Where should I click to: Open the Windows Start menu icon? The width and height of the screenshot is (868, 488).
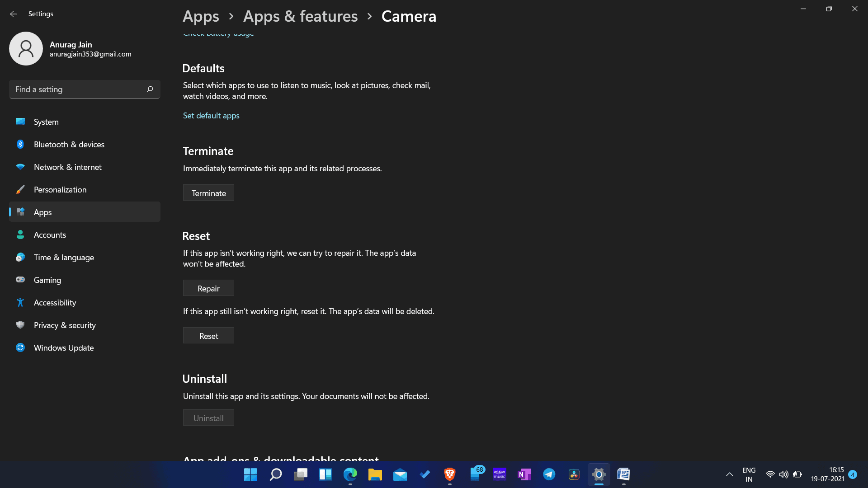250,474
